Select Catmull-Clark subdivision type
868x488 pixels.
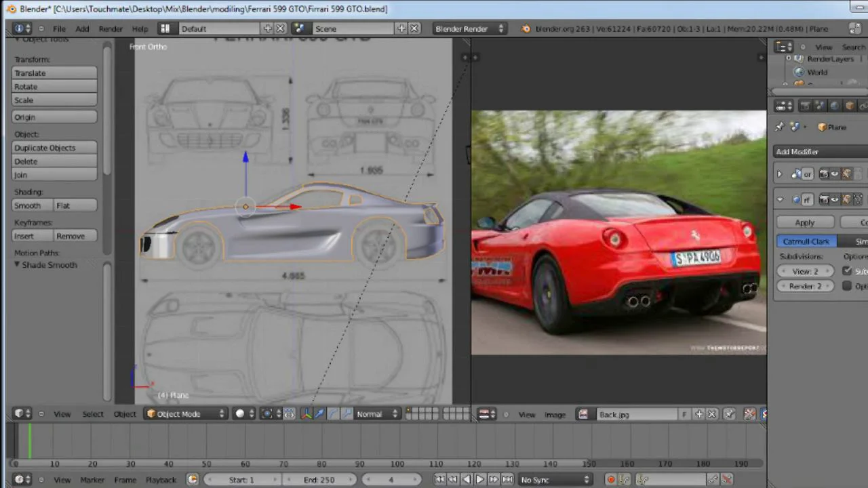[x=806, y=241]
